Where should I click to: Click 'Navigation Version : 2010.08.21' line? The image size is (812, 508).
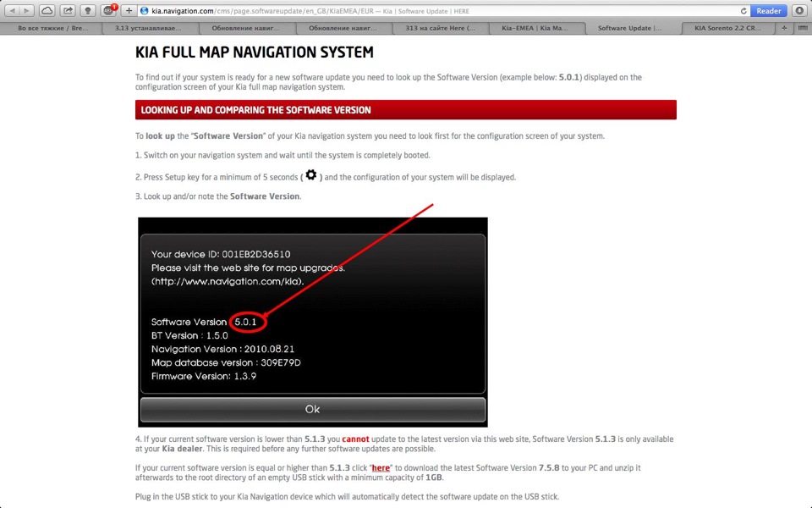[x=222, y=349]
